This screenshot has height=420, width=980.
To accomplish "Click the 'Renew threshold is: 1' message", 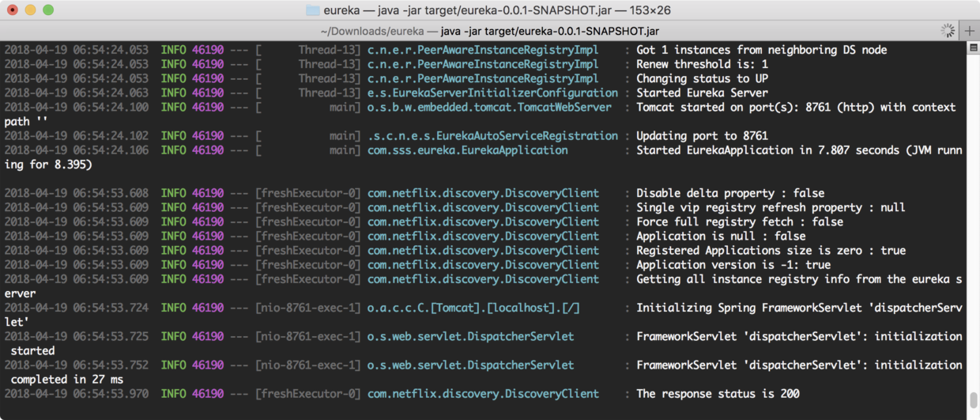I will coord(702,64).
